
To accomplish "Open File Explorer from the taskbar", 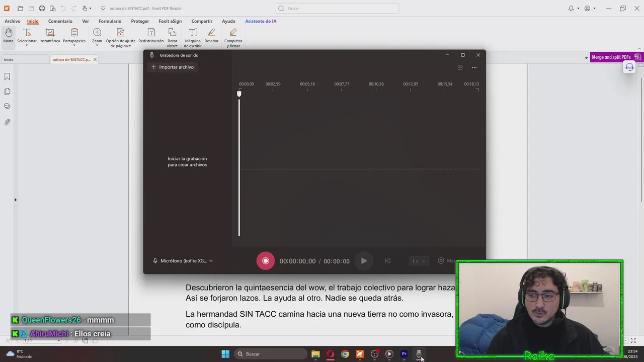I will pos(315,354).
